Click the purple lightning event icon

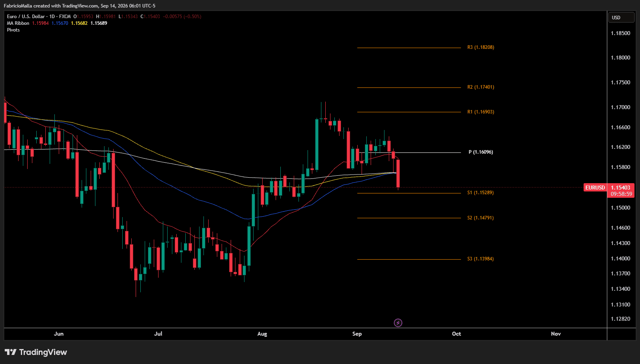click(398, 323)
